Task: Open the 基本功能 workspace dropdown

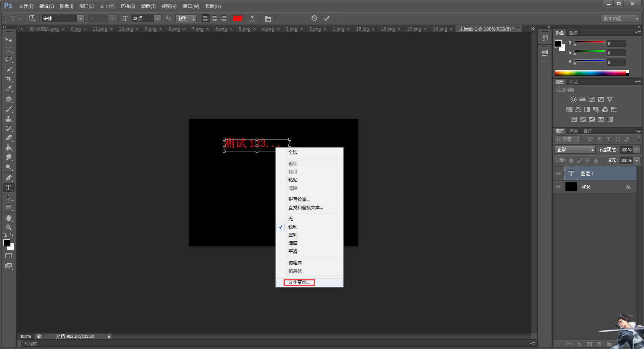Action: [621, 19]
